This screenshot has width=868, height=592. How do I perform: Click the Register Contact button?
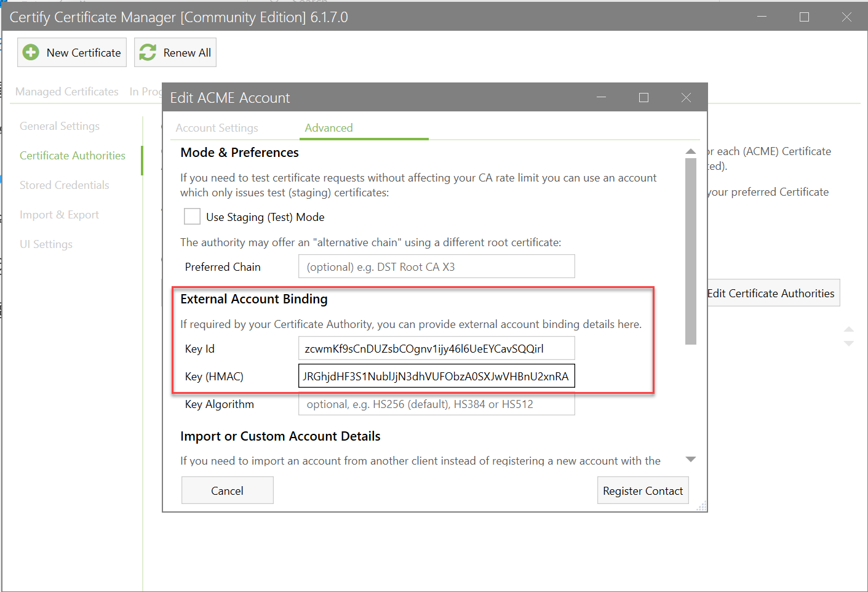pyautogui.click(x=642, y=490)
